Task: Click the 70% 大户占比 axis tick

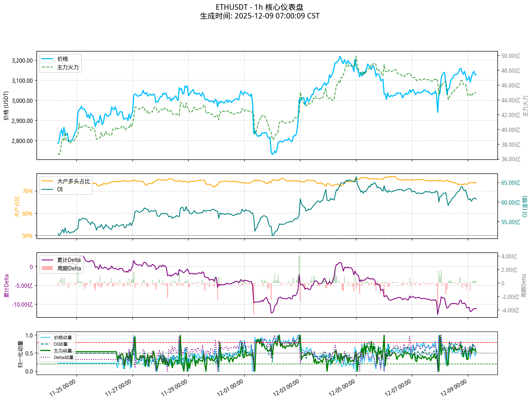Action: tap(27, 191)
